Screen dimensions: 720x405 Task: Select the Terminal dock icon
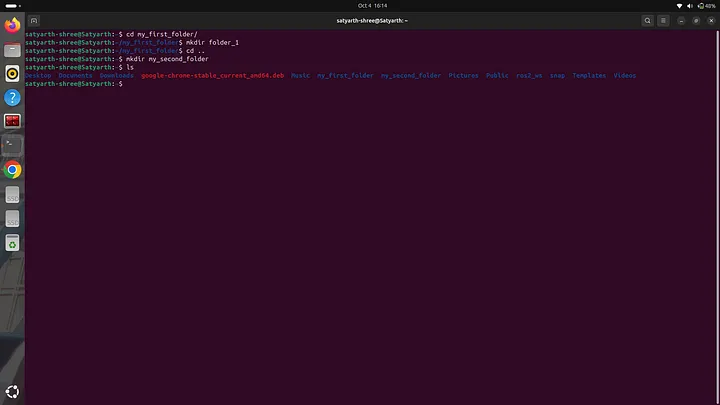pyautogui.click(x=12, y=145)
